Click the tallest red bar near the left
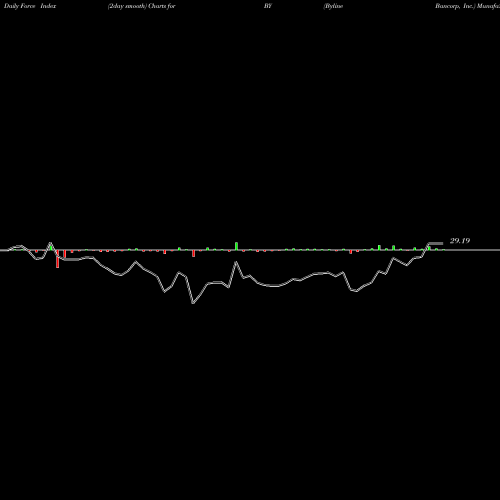Viewport: 500px width, 500px height. [57, 259]
